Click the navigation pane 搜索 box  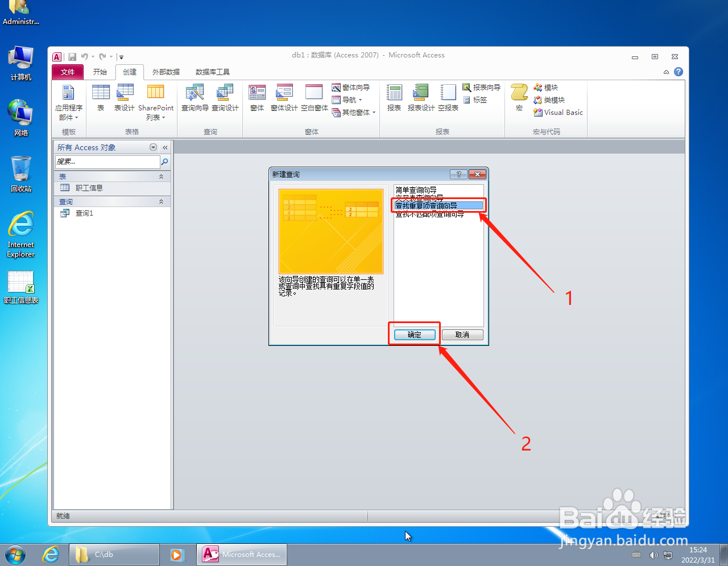coord(107,162)
